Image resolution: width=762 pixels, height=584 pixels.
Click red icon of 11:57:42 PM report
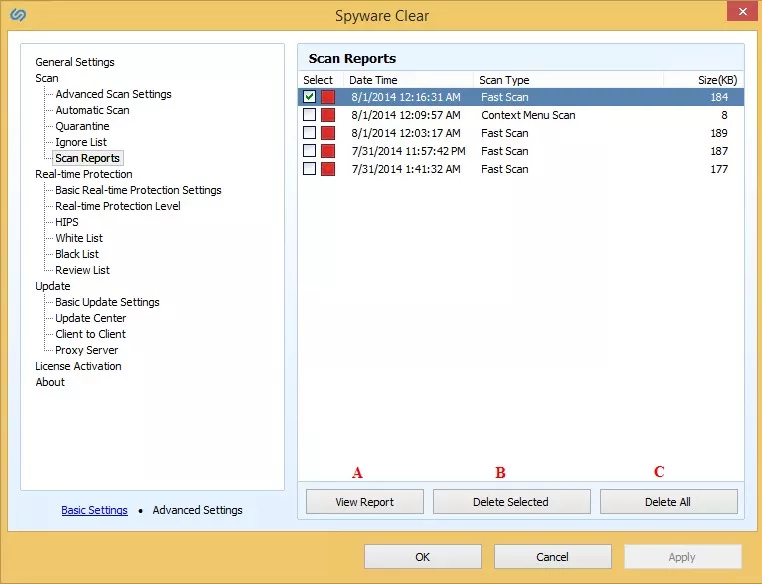click(x=328, y=151)
